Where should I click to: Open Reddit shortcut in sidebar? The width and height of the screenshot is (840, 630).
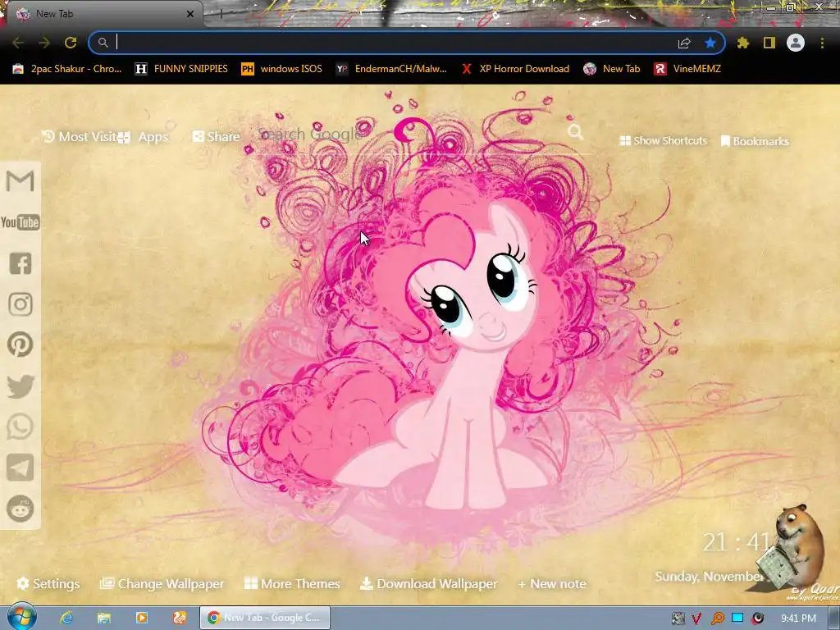coord(21,509)
